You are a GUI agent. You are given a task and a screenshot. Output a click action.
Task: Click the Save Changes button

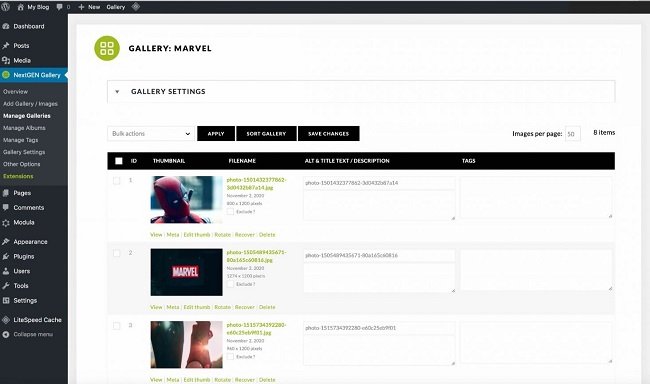(x=329, y=134)
